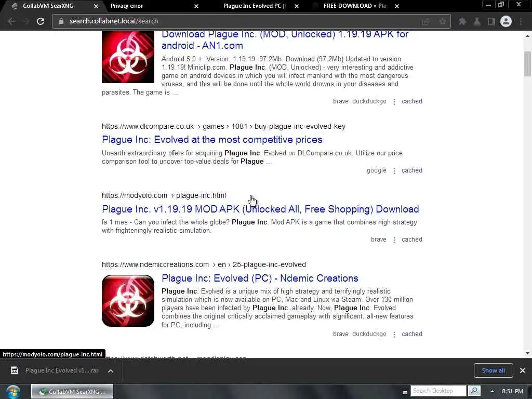Close the Privacy error tab
The width and height of the screenshot is (532, 399).
click(196, 6)
